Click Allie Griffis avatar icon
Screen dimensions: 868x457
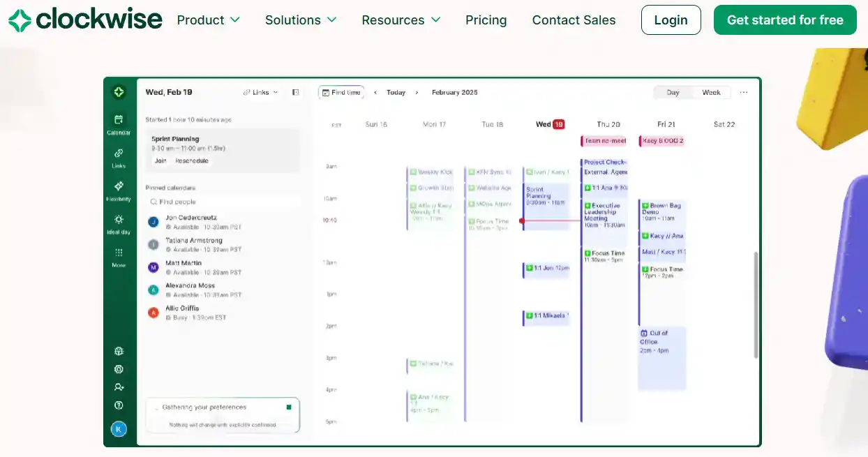pos(154,313)
